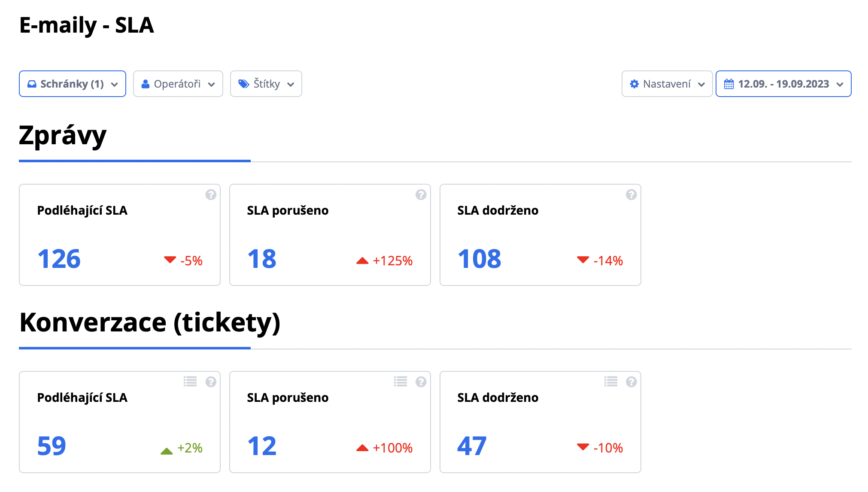Open the Nastavení settings dropdown

667,84
